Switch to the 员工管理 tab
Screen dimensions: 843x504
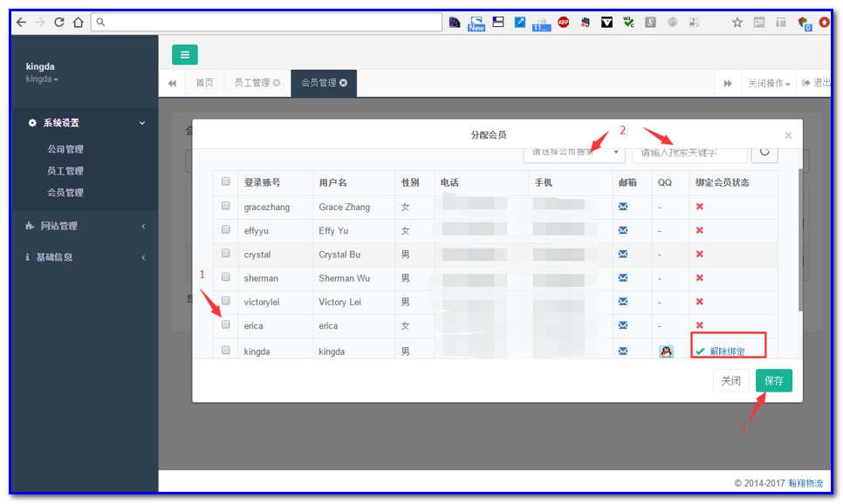pyautogui.click(x=252, y=83)
